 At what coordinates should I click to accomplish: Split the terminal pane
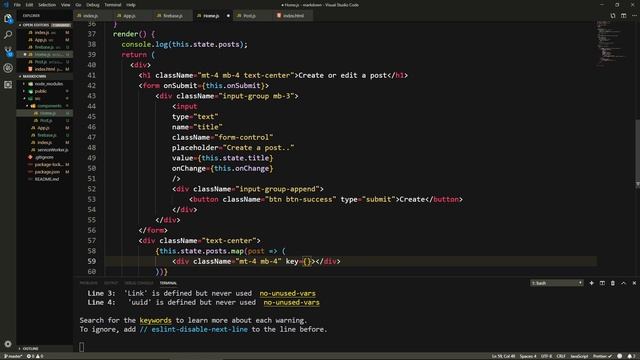coord(602,283)
